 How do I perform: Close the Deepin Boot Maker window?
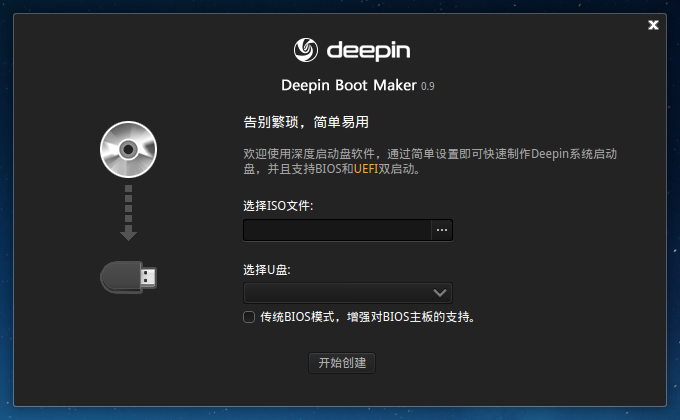[x=653, y=25]
